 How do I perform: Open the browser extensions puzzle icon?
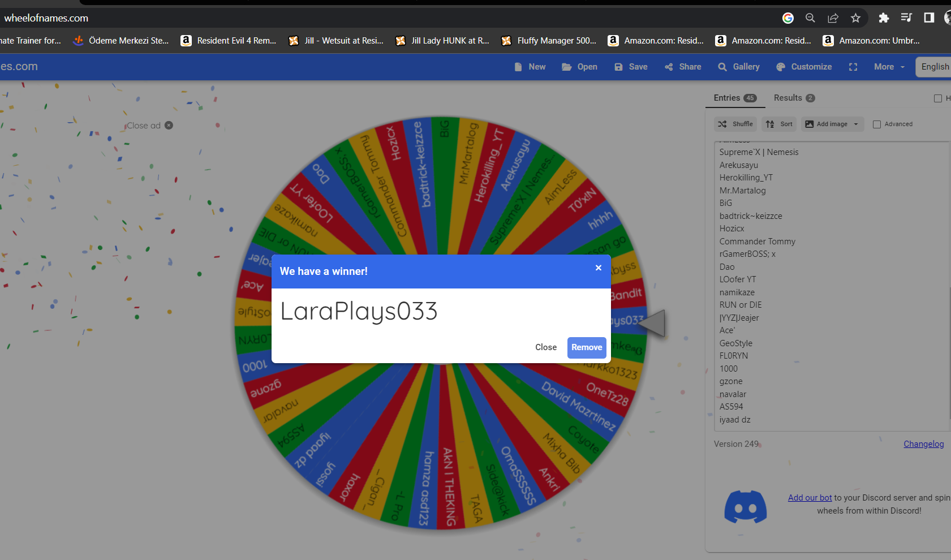[x=883, y=18]
